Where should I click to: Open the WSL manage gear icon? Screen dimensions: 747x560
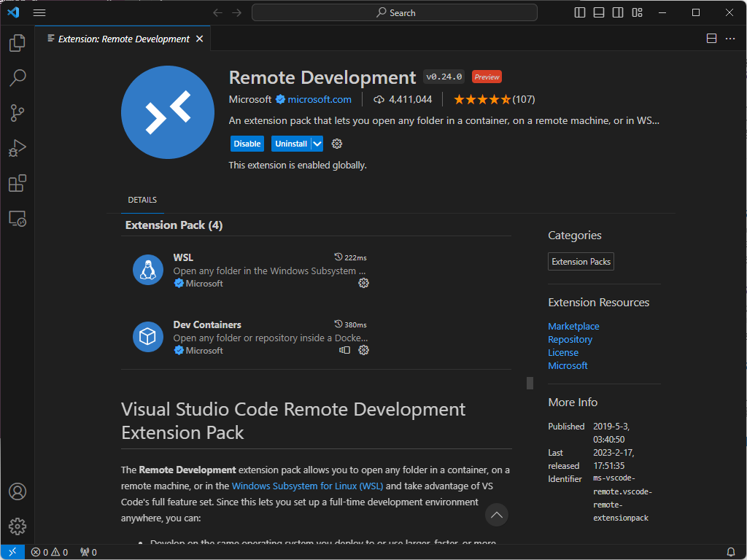coord(363,284)
